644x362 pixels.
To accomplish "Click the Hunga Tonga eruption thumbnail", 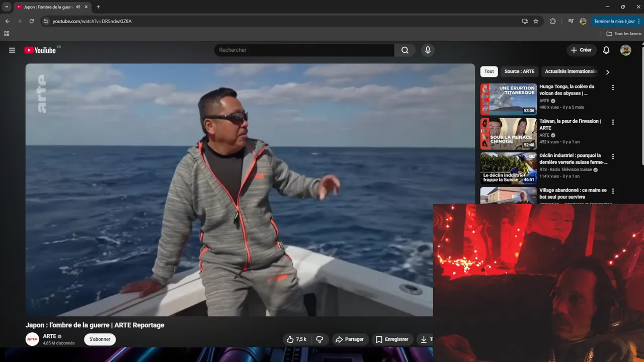I will (x=509, y=99).
